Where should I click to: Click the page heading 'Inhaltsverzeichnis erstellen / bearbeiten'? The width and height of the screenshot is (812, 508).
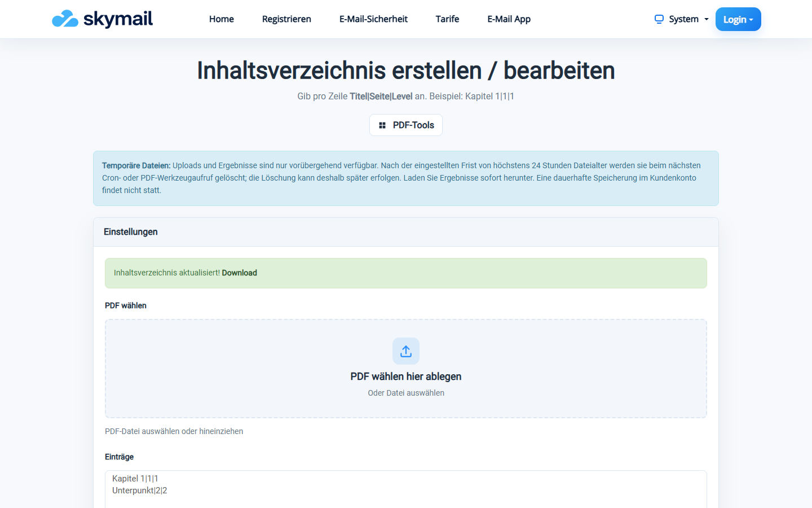pyautogui.click(x=406, y=71)
